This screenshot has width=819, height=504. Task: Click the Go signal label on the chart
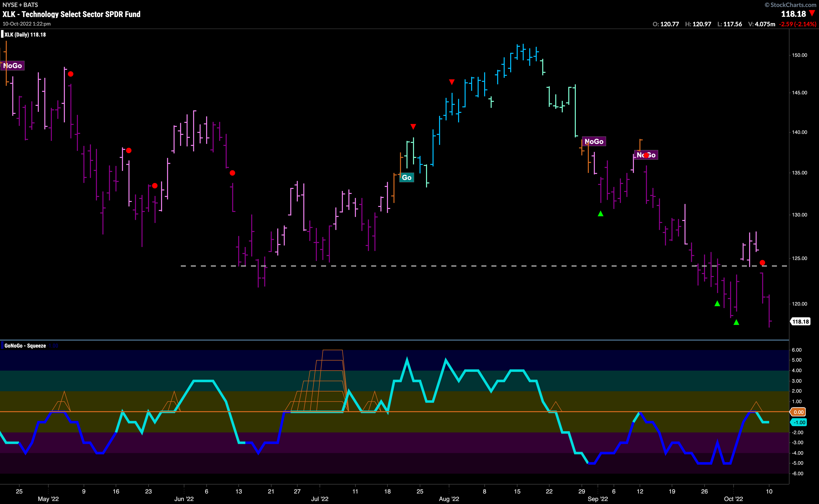click(x=406, y=177)
